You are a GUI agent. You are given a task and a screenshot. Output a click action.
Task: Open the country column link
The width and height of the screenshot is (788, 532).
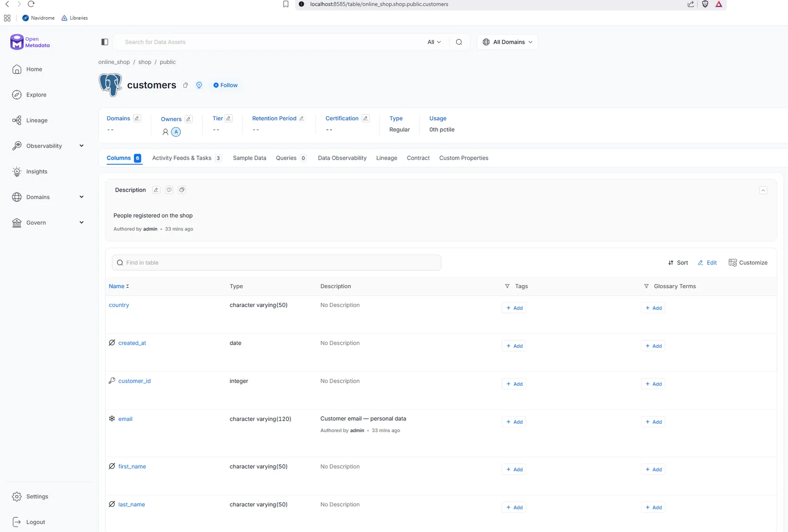[x=119, y=305]
